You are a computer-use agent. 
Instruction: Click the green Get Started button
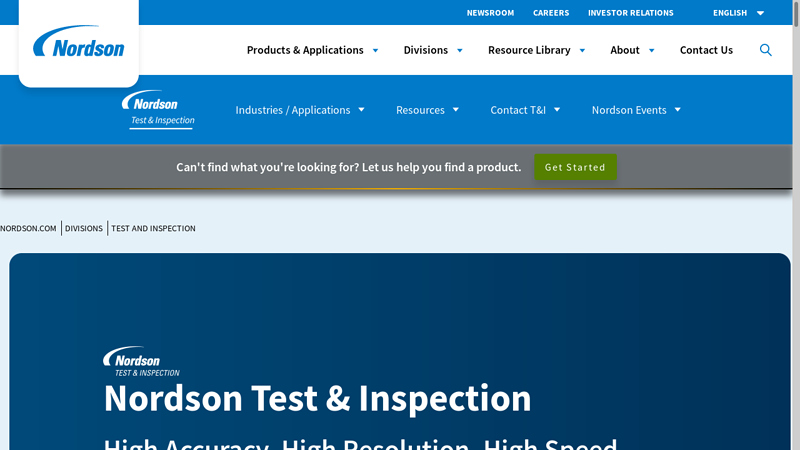(x=575, y=167)
